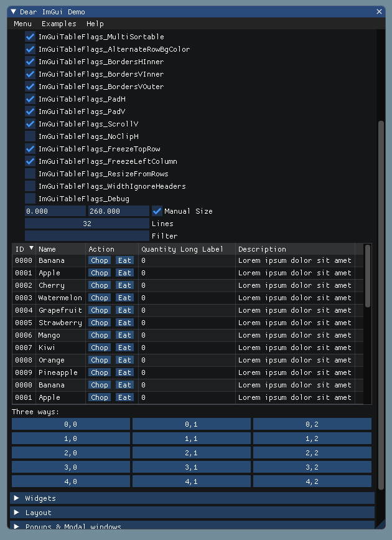Enable ImGuiTableFlags_NoClipH
The width and height of the screenshot is (392, 540).
point(30,136)
